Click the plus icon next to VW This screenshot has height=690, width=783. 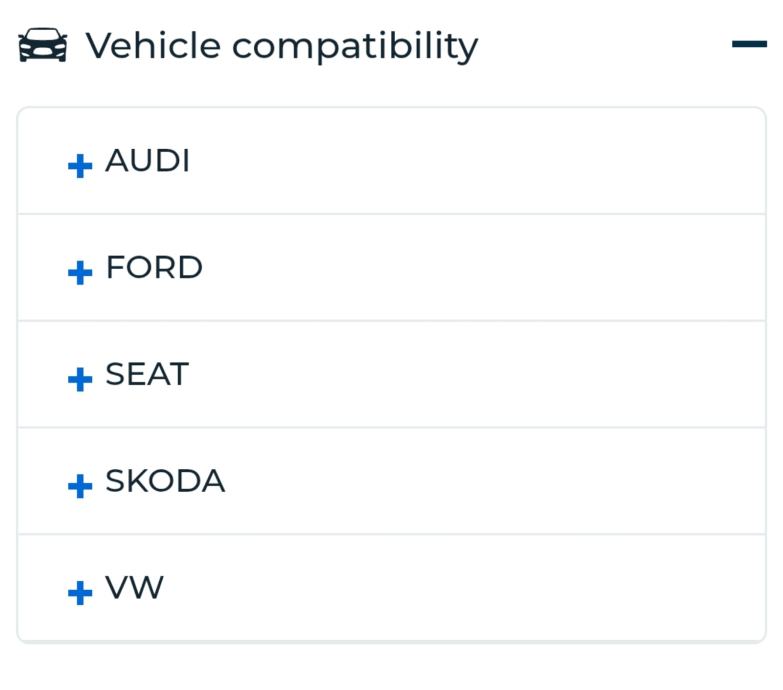80,593
